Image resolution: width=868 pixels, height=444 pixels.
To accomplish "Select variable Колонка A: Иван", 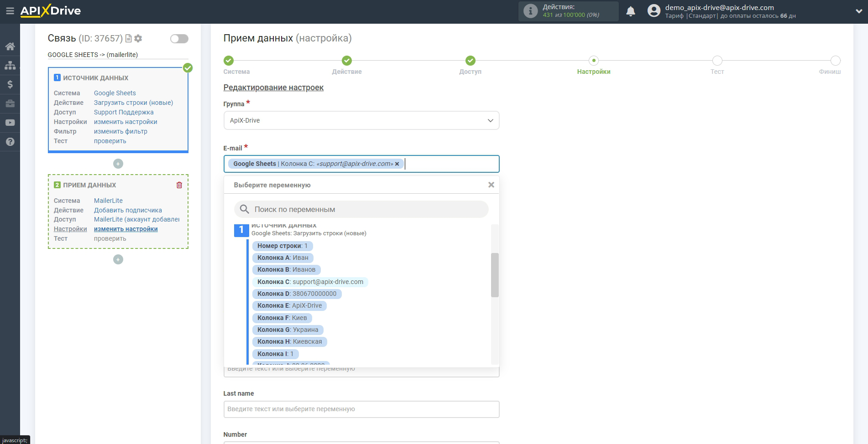I will pyautogui.click(x=283, y=258).
